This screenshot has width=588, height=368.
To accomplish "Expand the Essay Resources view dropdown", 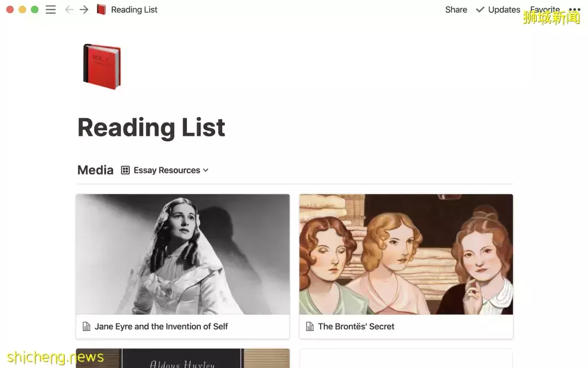I will pyautogui.click(x=167, y=170).
